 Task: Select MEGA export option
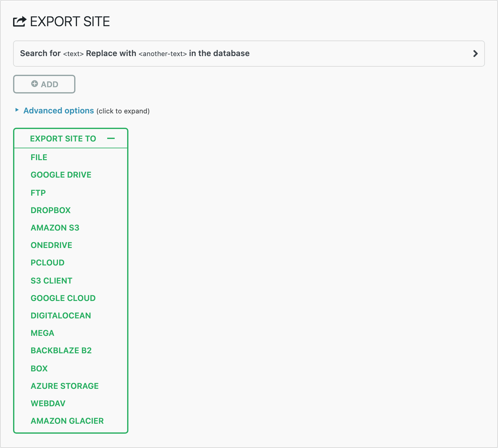coord(43,333)
